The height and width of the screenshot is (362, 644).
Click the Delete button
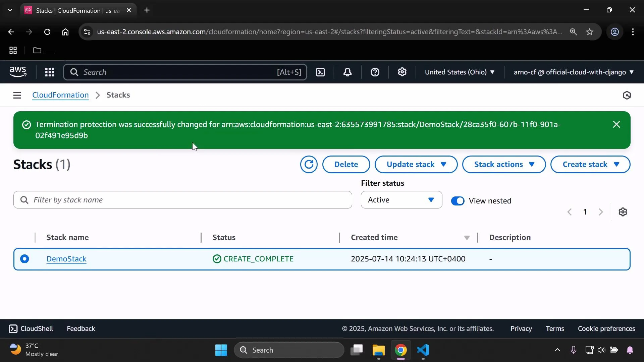point(346,164)
